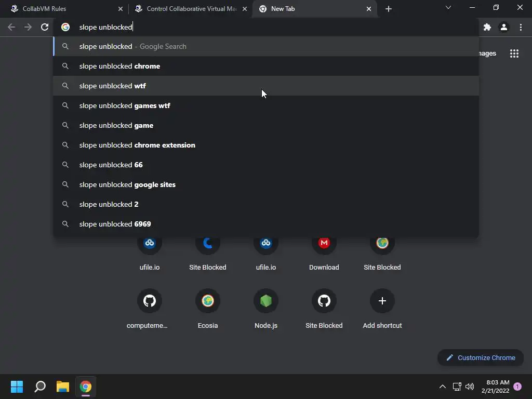Choose 'slope unblocked google sites' suggestion
532x399 pixels.
pos(266,184)
